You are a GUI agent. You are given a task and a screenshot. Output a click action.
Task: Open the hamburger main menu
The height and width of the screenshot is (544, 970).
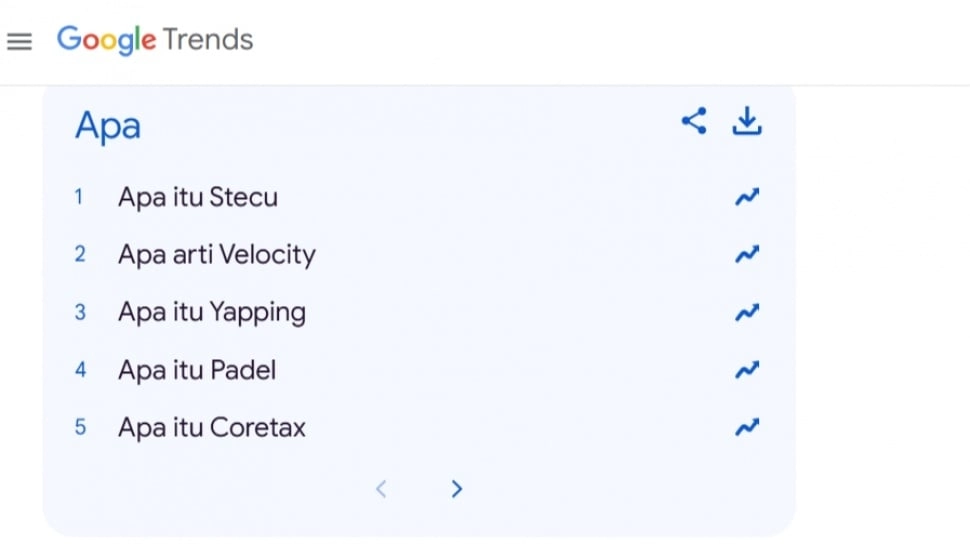[19, 41]
